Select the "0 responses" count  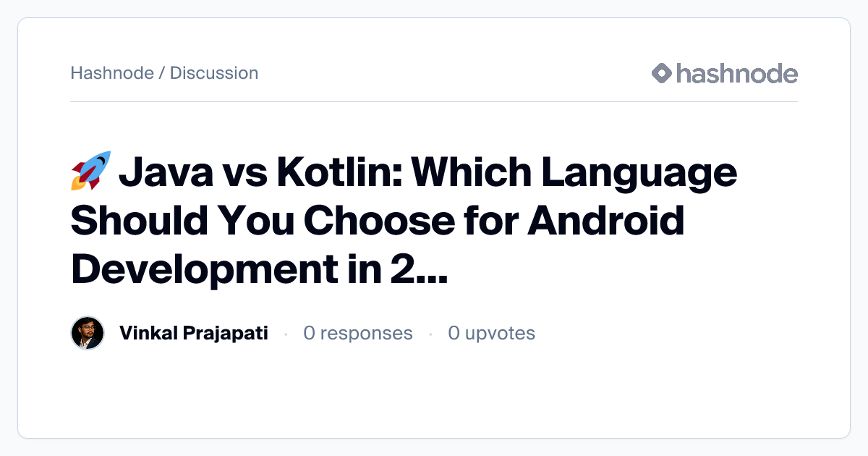click(x=358, y=333)
